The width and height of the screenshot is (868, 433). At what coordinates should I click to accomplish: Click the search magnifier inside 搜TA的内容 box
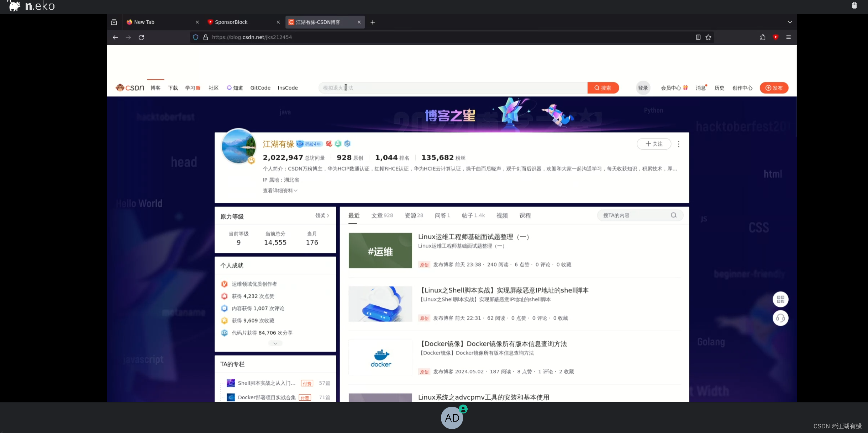[673, 215]
